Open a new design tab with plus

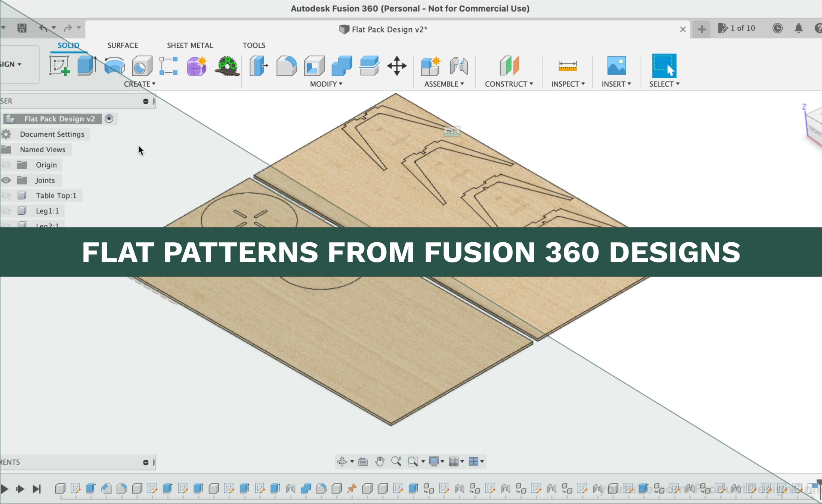pyautogui.click(x=701, y=29)
